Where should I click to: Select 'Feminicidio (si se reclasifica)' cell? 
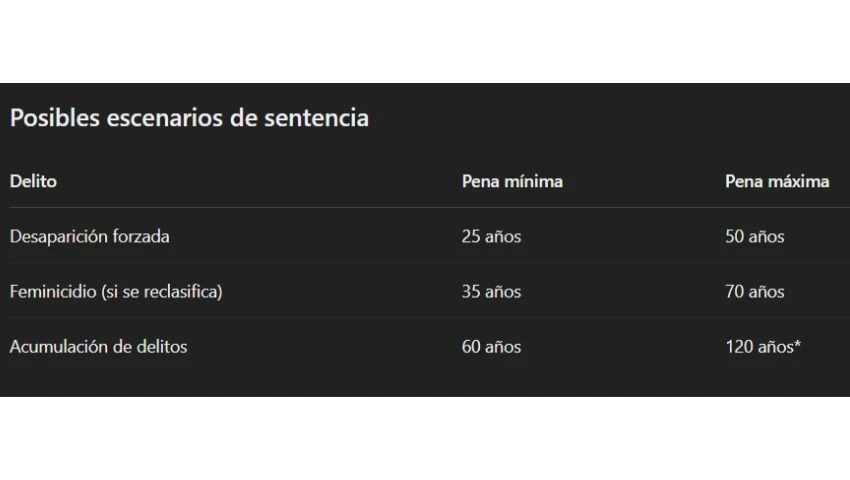tap(116, 292)
